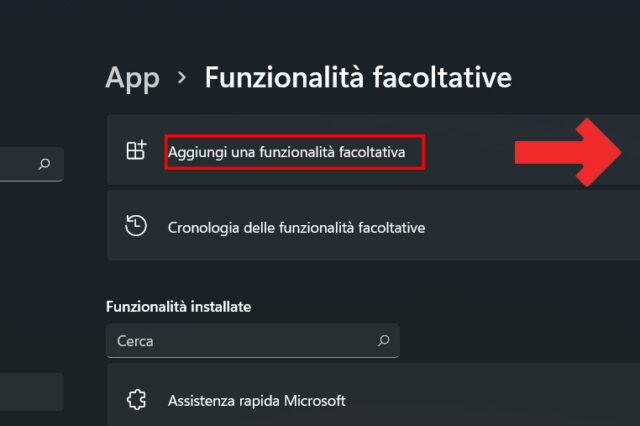640x426 pixels.
Task: Go back to App via breadcrumb
Action: tap(132, 77)
